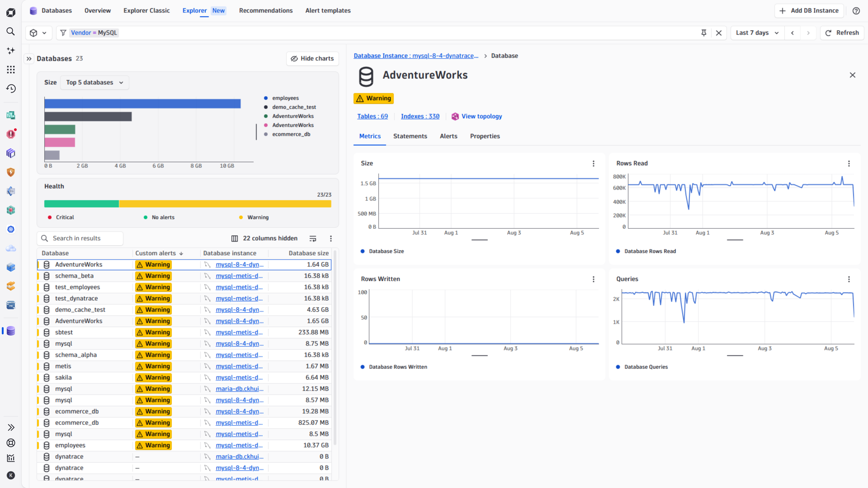The image size is (868, 488).
Task: Open the Size chart three-dot menu
Action: click(x=593, y=163)
